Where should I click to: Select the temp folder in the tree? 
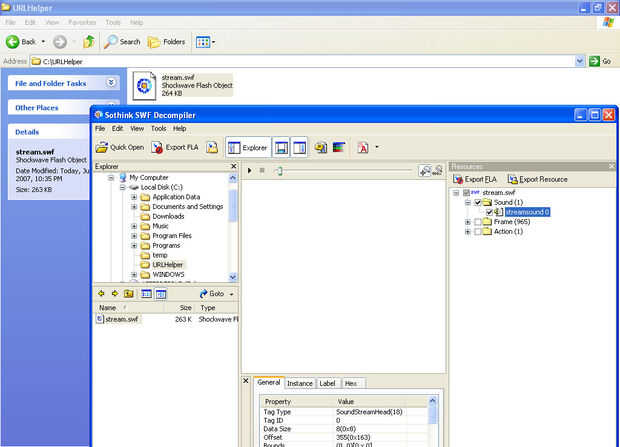pos(160,255)
